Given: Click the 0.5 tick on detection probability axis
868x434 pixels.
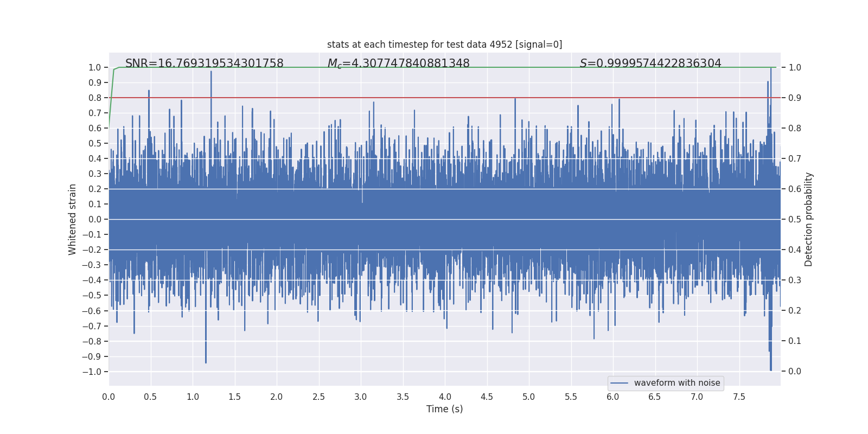Looking at the screenshot, I should tap(795, 219).
